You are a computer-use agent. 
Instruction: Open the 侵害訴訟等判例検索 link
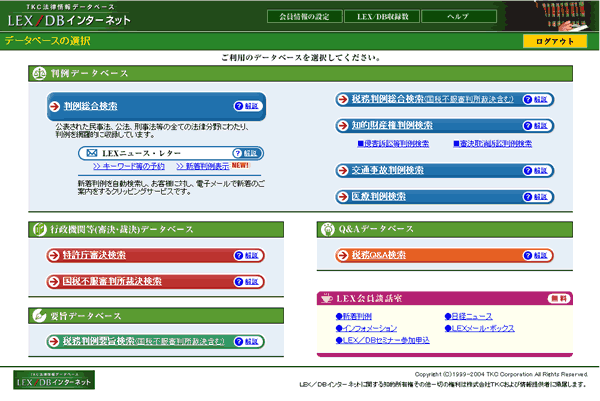(x=393, y=143)
